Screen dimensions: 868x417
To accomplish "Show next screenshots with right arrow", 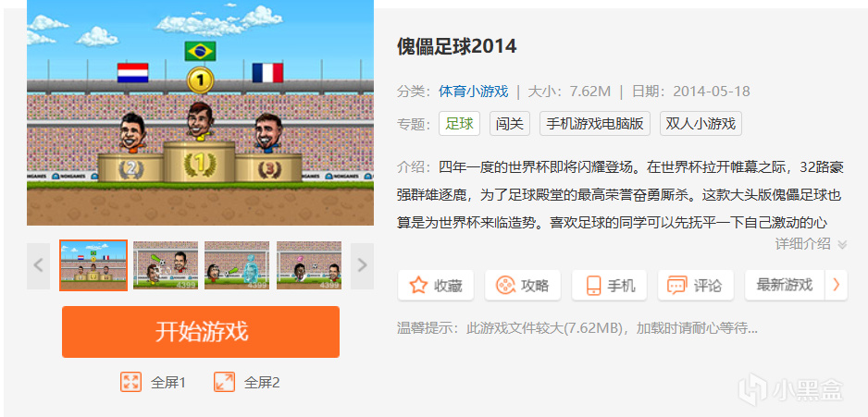I will click(x=362, y=265).
